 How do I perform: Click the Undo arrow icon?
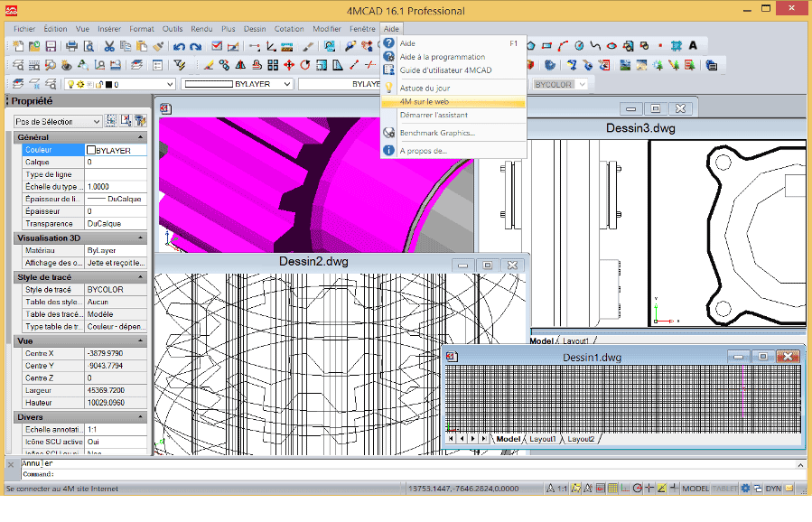pos(179,46)
